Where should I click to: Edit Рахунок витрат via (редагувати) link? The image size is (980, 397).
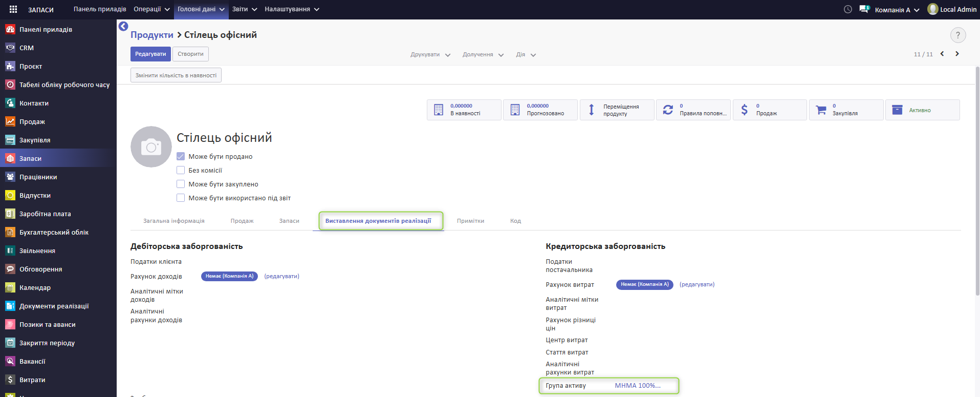pyautogui.click(x=697, y=284)
